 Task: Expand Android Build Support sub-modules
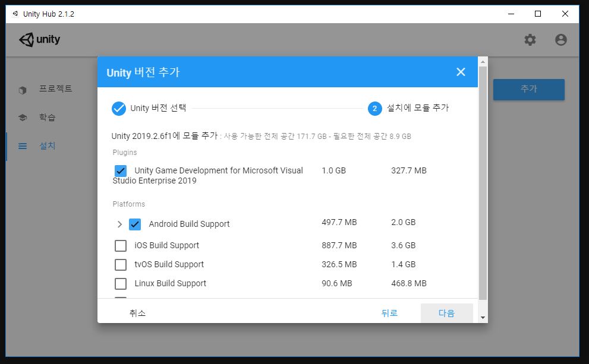(119, 224)
